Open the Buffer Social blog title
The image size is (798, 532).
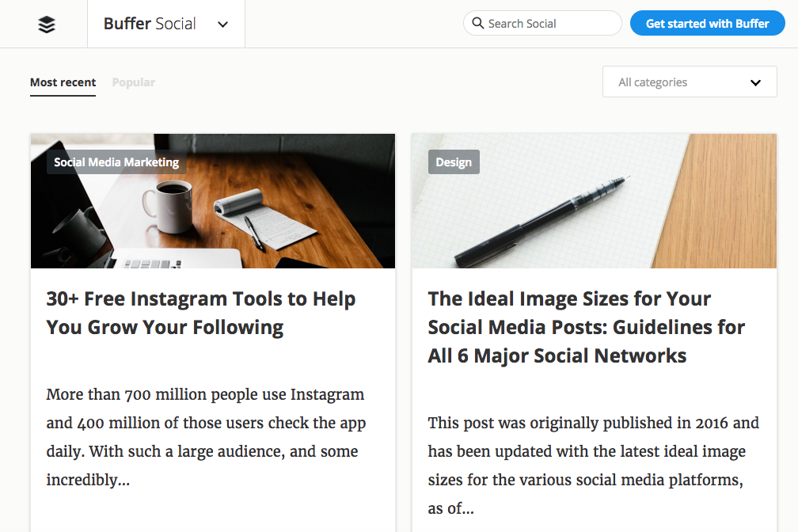pos(150,24)
